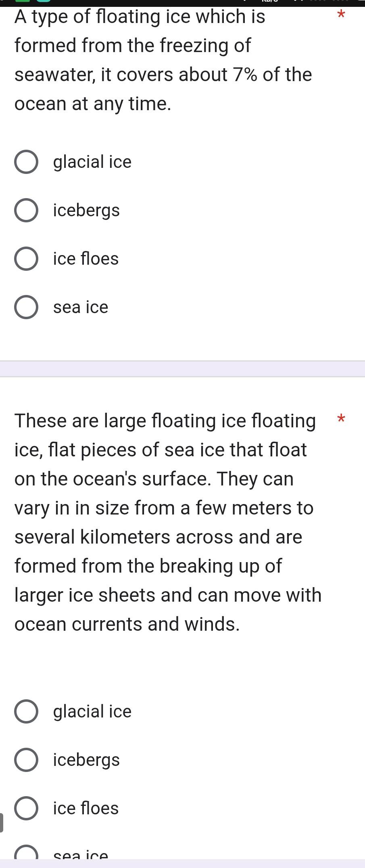
Task: Click the first question's red required asterisk
Action: tap(341, 15)
